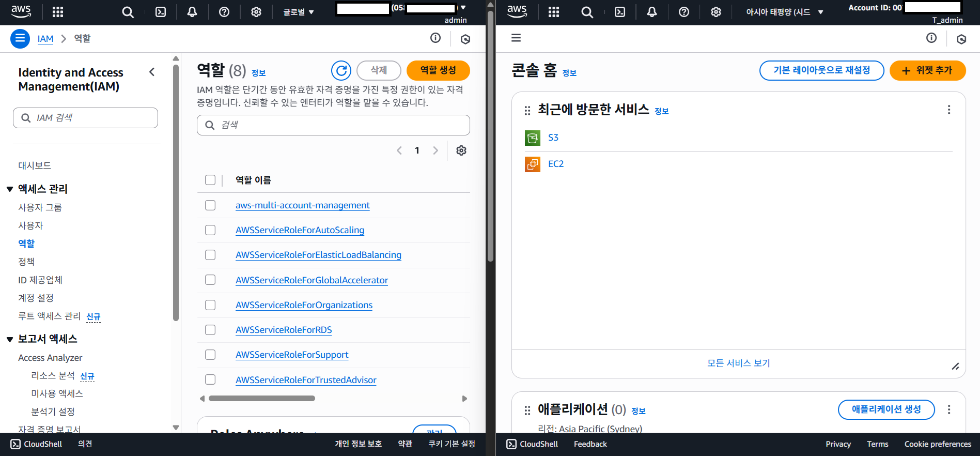Click horizontal scrollbar of roles table
980x456 pixels.
(x=262, y=399)
